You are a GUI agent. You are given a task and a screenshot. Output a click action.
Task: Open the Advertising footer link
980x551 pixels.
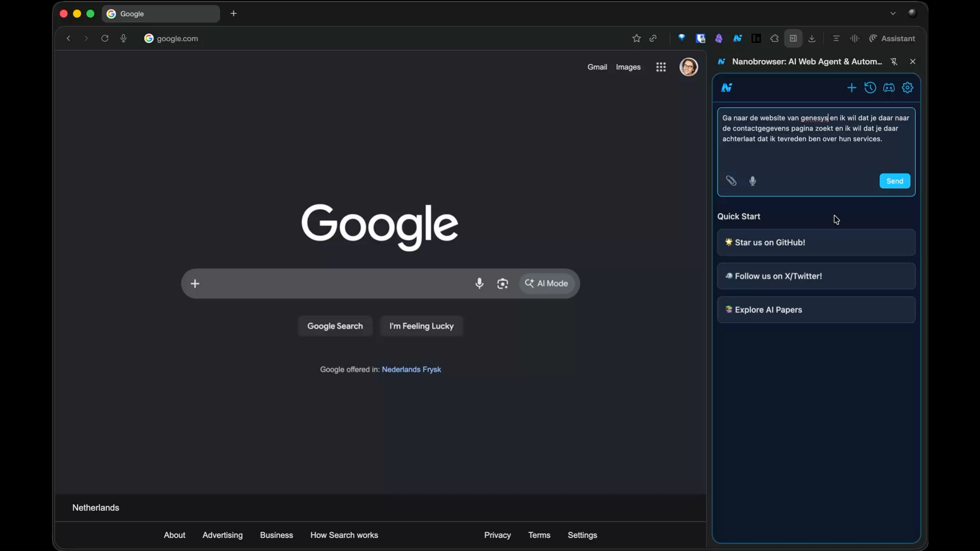pos(223,535)
